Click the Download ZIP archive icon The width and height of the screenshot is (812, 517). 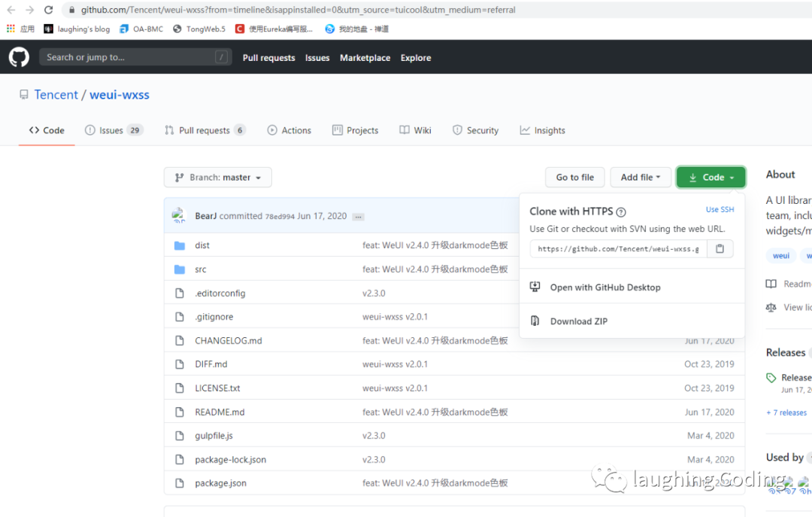coord(535,321)
